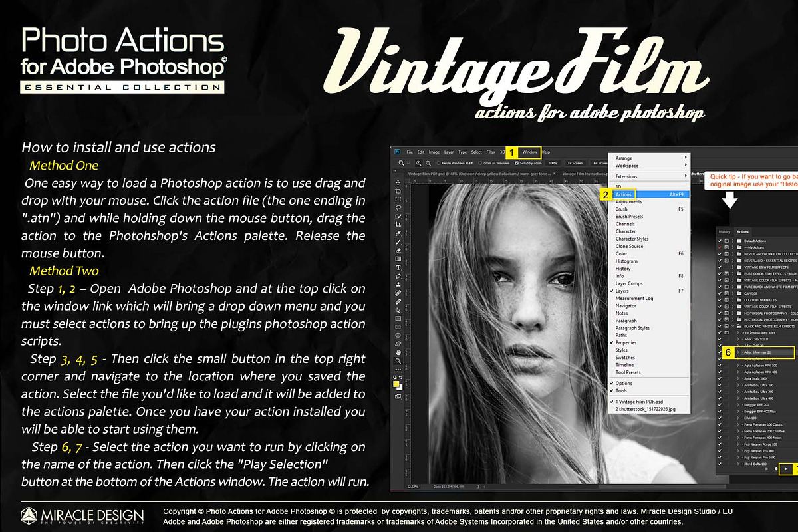Select the Zoom tool in left toolbar
This screenshot has width=798, height=532.
point(398,361)
